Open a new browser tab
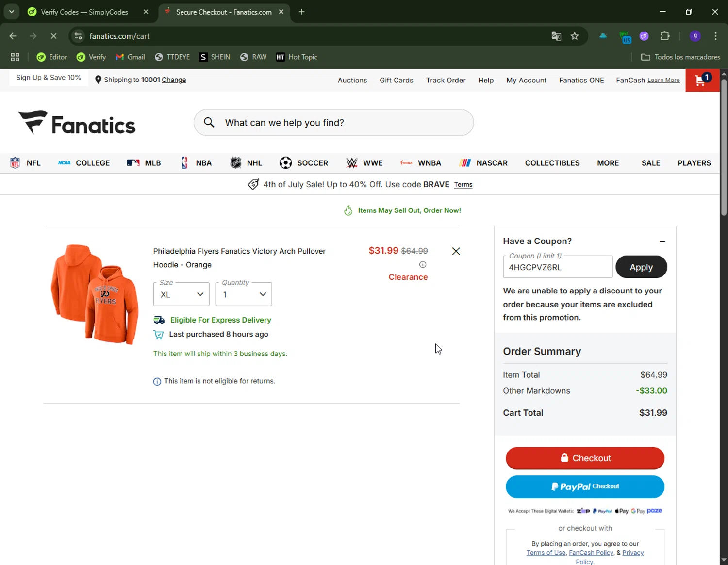The image size is (728, 565). (x=302, y=12)
